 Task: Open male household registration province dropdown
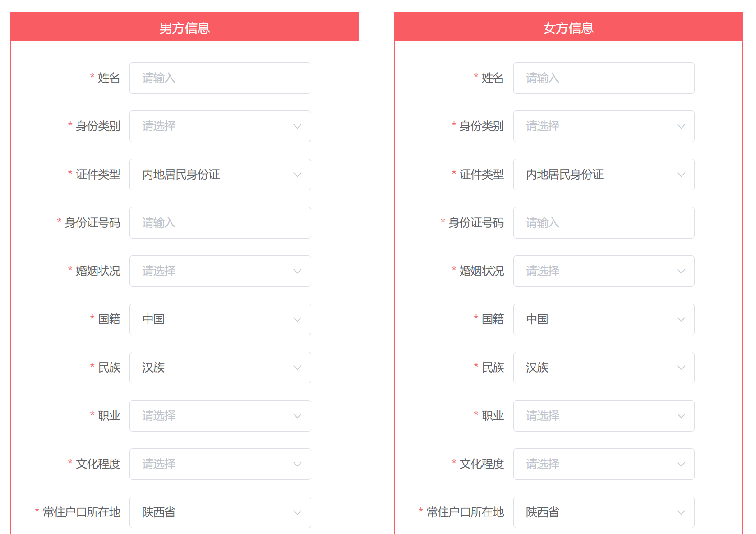pos(220,512)
